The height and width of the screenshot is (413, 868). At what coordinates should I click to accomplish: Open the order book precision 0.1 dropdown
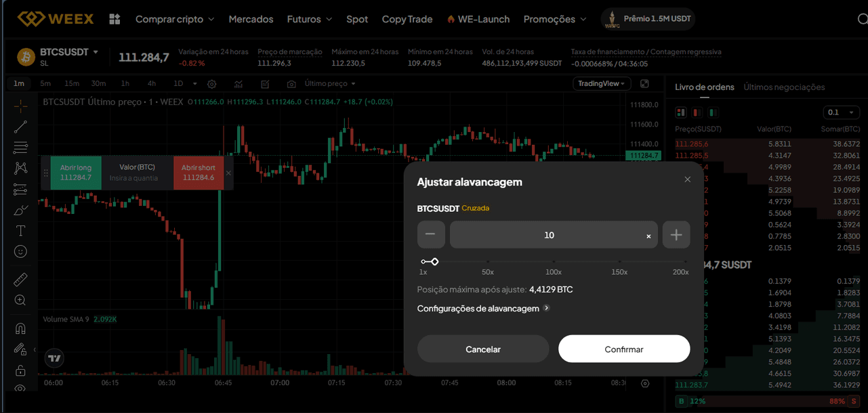pos(840,112)
